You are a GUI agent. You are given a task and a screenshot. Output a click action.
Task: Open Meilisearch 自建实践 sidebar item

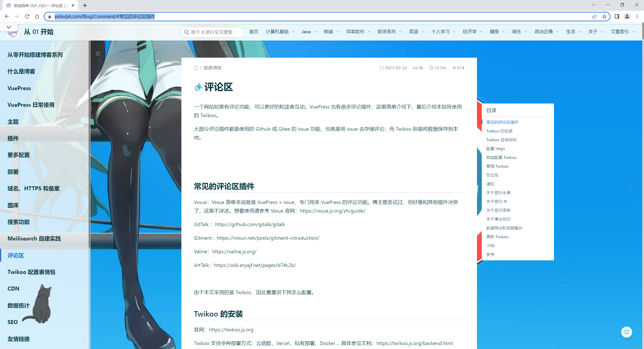tap(34, 239)
